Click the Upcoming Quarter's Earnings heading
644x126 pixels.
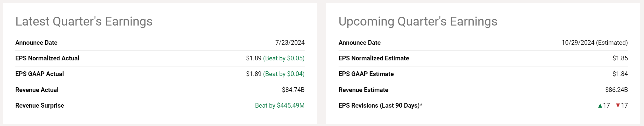coord(418,21)
